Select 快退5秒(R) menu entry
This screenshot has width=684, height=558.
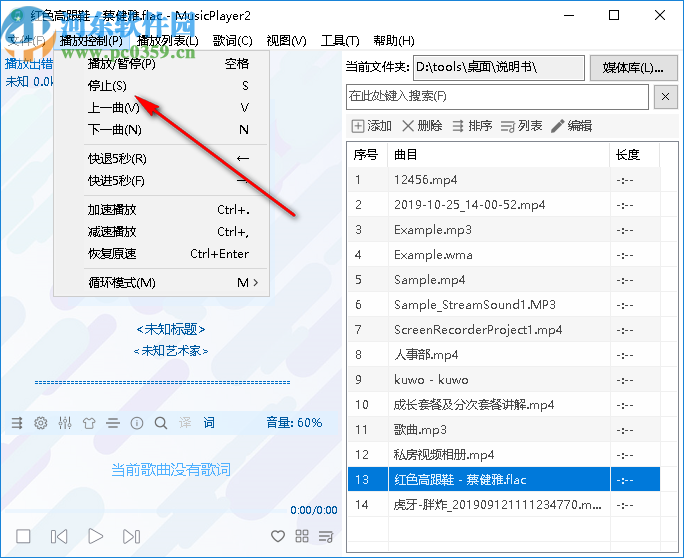pos(162,158)
